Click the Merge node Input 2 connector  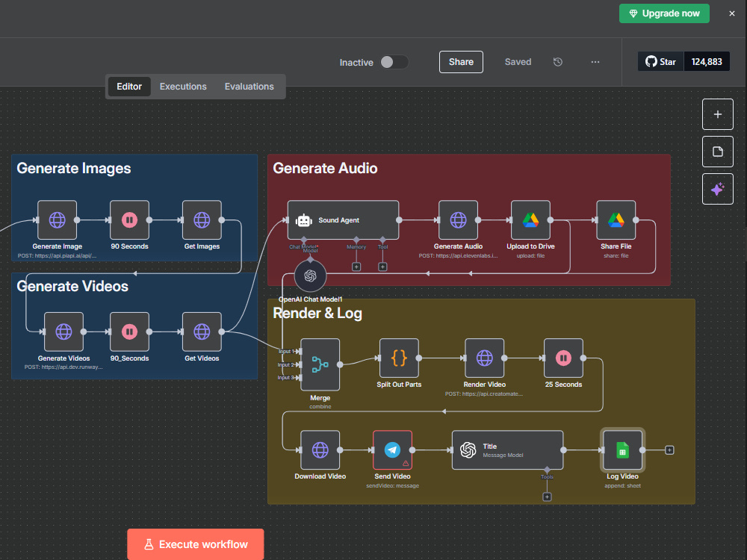point(298,365)
